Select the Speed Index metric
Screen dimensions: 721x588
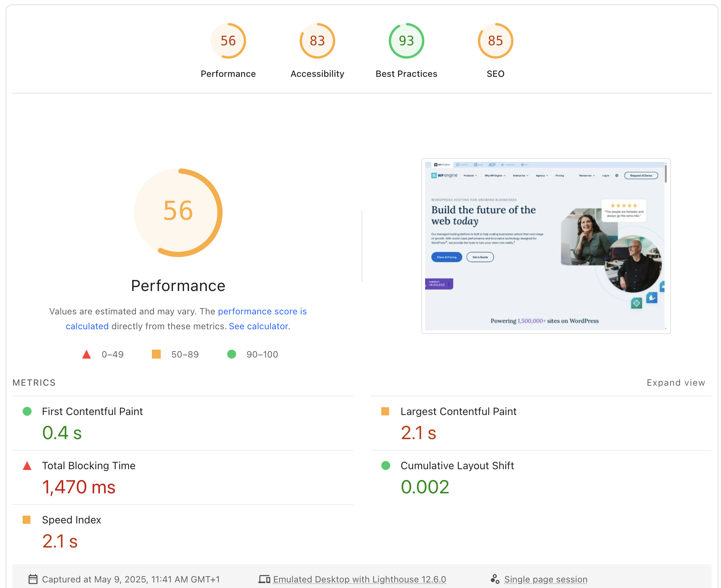[183, 532]
